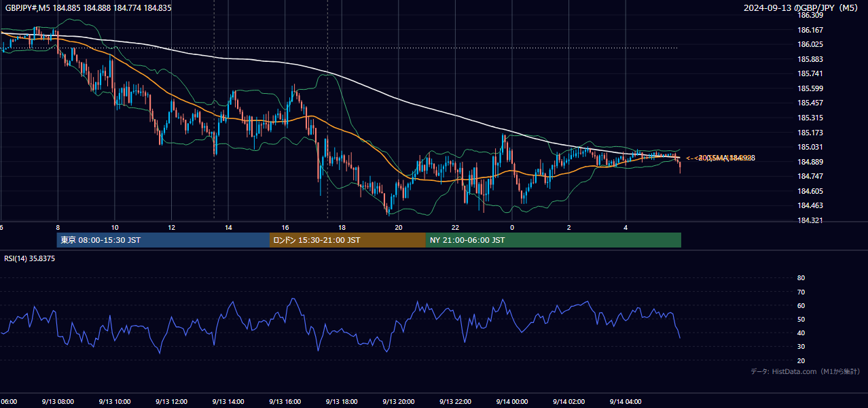The height and width of the screenshot is (408, 868).
Task: Click price axis label 186.309
Action: pos(810,15)
